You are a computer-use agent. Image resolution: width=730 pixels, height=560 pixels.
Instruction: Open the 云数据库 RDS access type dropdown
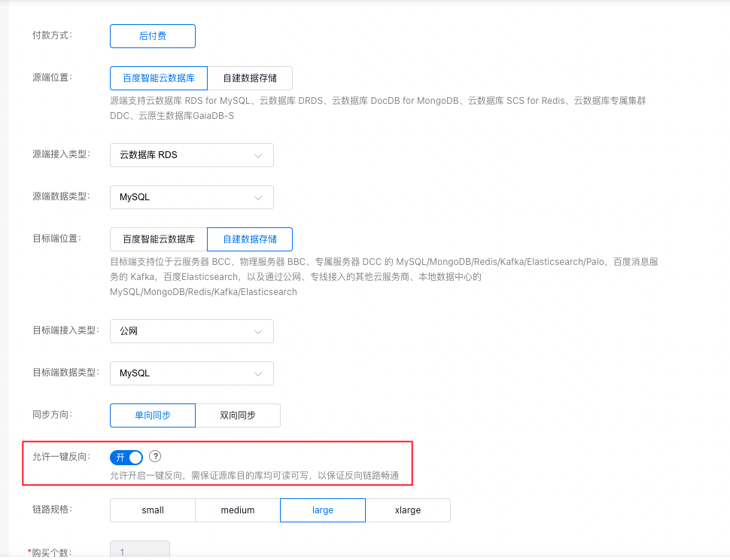[x=191, y=156]
